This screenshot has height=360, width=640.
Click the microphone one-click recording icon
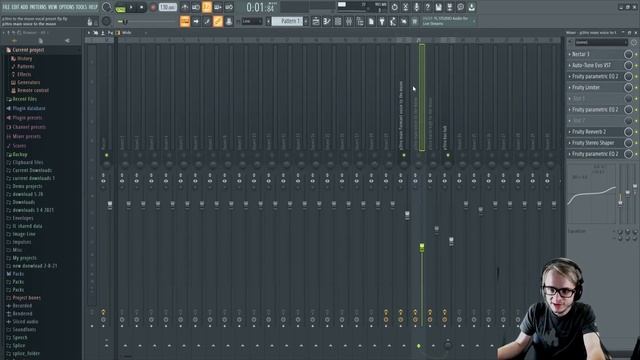pos(416,7)
